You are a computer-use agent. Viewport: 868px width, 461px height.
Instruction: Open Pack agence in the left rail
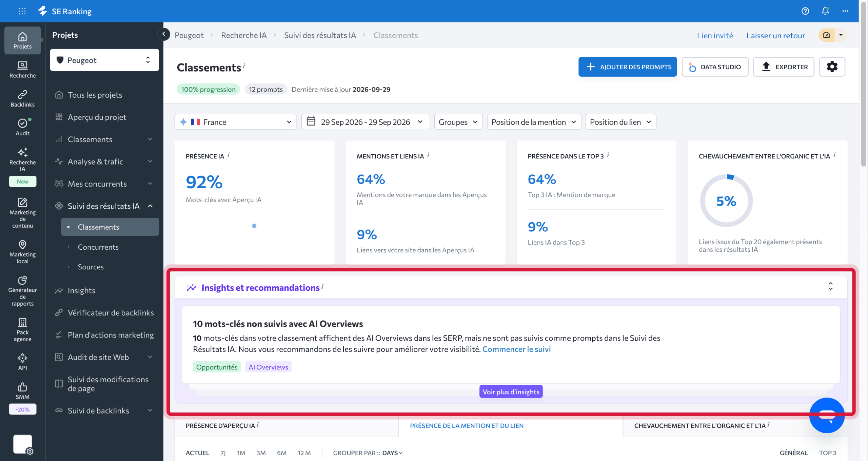(x=22, y=329)
